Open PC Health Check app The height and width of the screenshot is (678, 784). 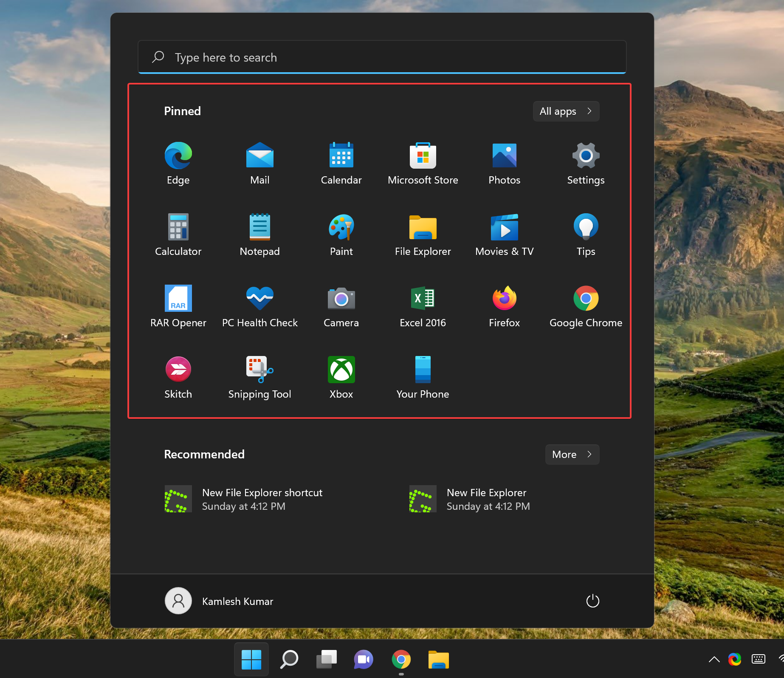click(259, 306)
